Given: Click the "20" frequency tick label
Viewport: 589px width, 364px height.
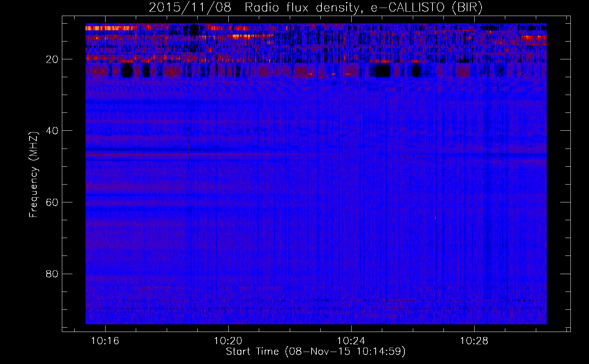Looking at the screenshot, I should (x=52, y=59).
